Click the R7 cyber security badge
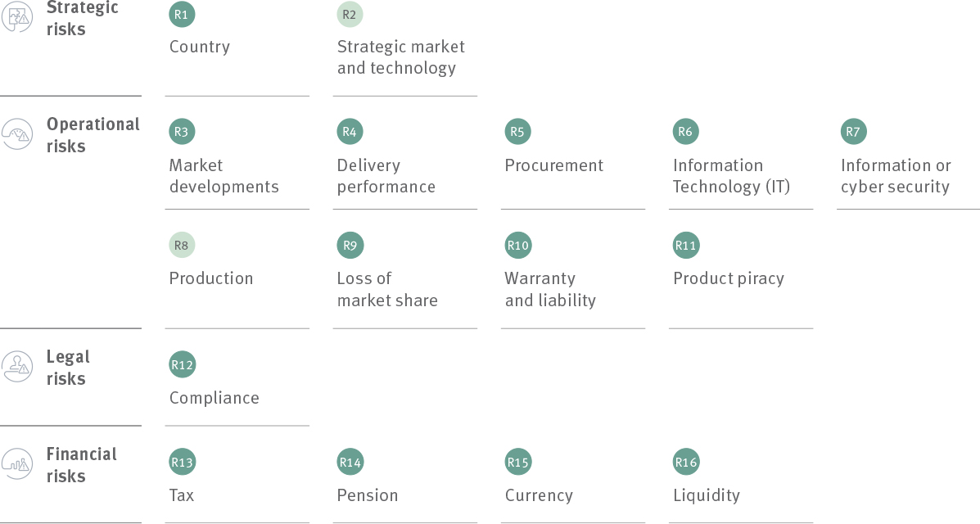Image resolution: width=980 pixels, height=524 pixels. pos(853,132)
